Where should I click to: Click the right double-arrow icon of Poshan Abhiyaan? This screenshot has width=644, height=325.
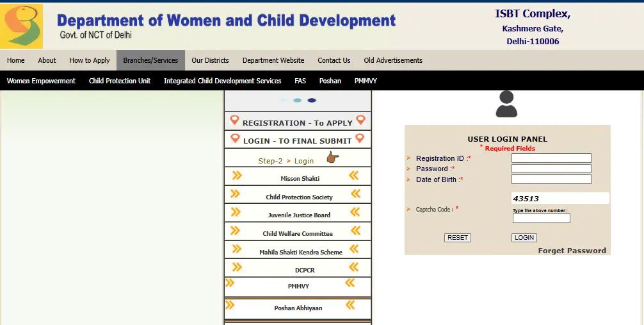[350, 305]
